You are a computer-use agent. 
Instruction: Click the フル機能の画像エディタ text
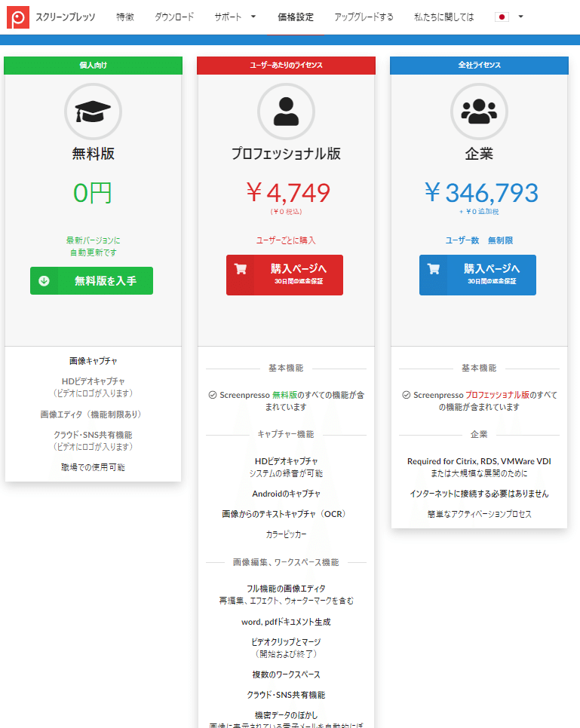(286, 589)
